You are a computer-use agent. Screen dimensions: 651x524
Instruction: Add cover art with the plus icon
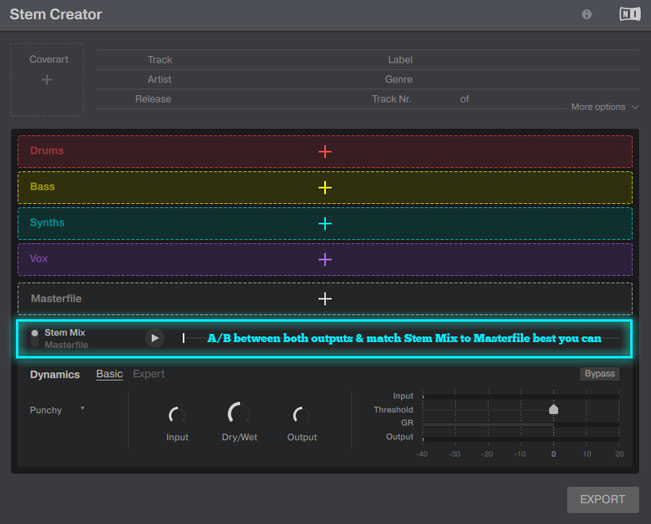point(47,80)
